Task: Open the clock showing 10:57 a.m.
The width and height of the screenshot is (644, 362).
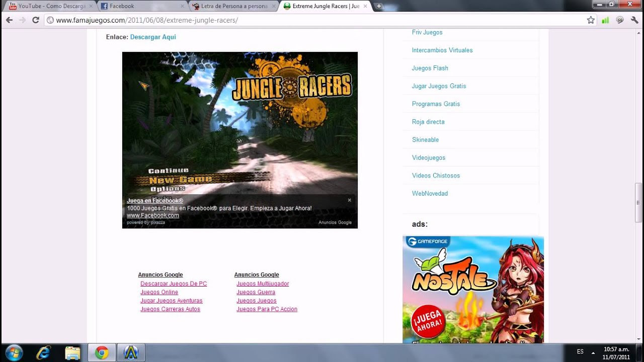Action: pyautogui.click(x=616, y=353)
